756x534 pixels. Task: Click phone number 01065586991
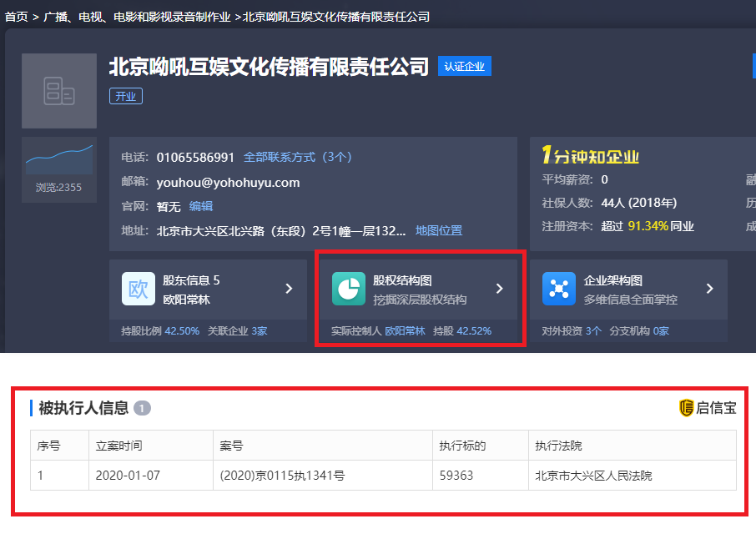195,158
